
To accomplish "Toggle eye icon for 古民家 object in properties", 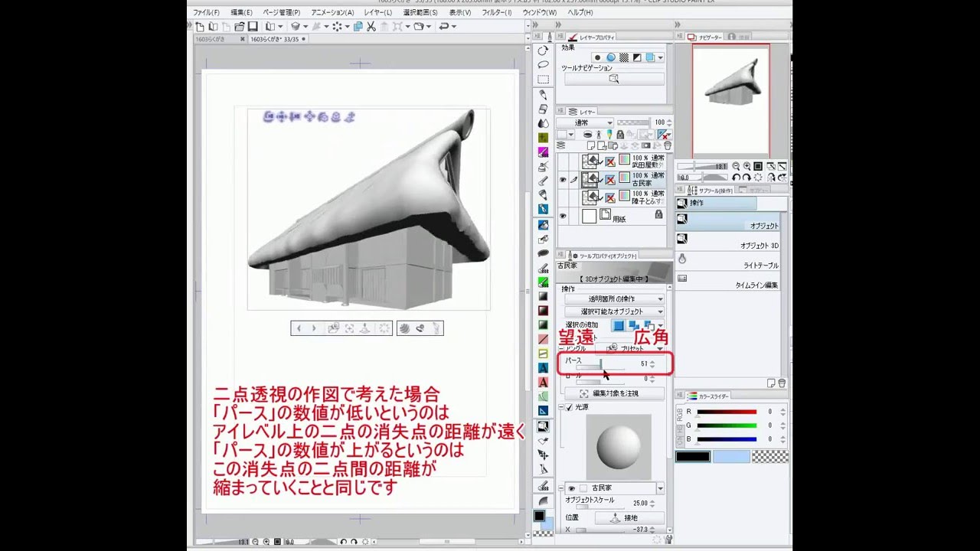I will (x=571, y=488).
